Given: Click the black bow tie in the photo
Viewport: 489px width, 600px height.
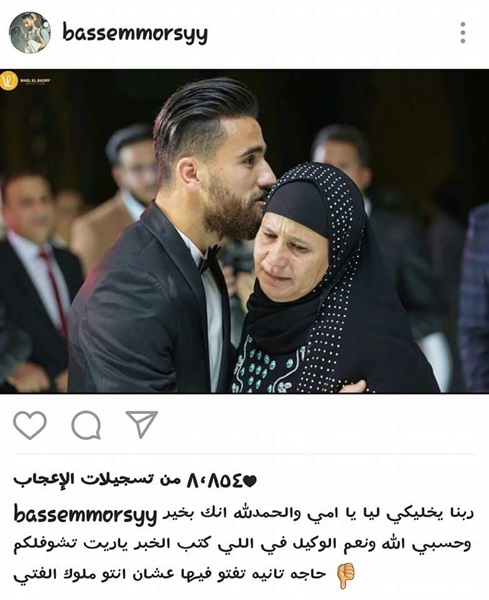Looking at the screenshot, I should pos(209,259).
